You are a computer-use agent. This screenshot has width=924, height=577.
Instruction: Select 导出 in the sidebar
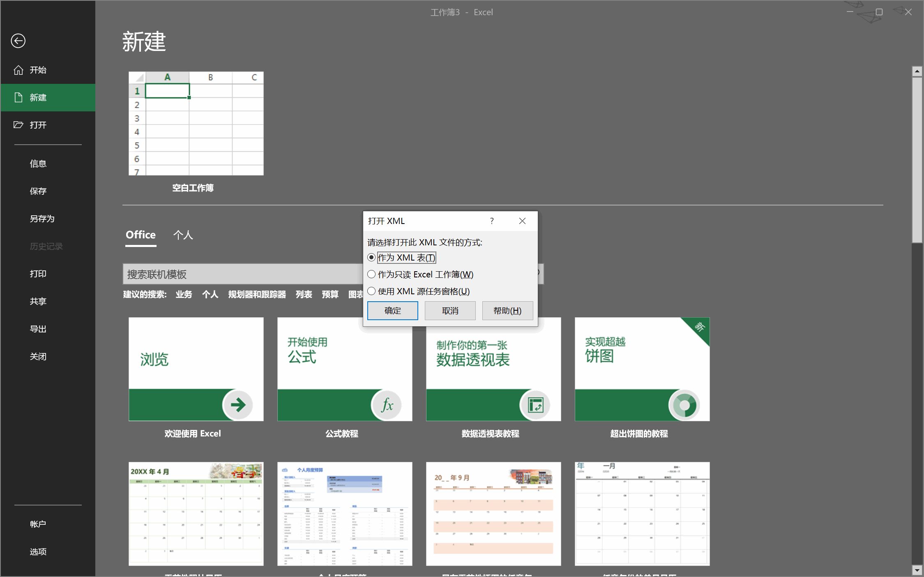(x=48, y=329)
